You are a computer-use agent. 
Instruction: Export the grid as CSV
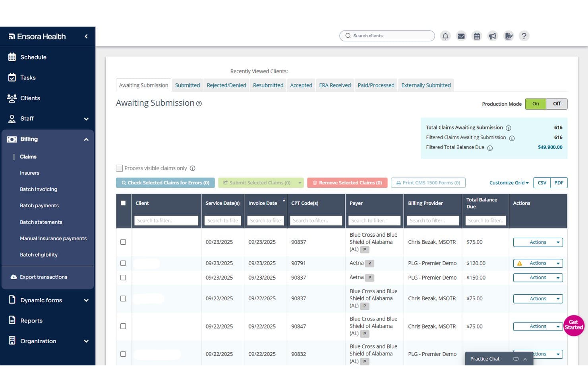pos(542,183)
